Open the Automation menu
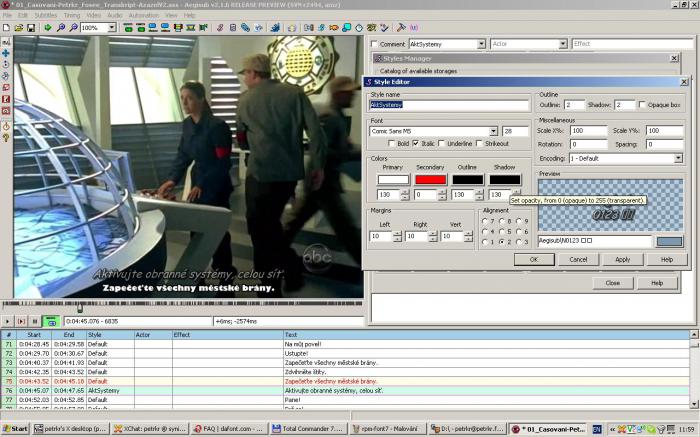This screenshot has height=437, width=700. [x=143, y=15]
